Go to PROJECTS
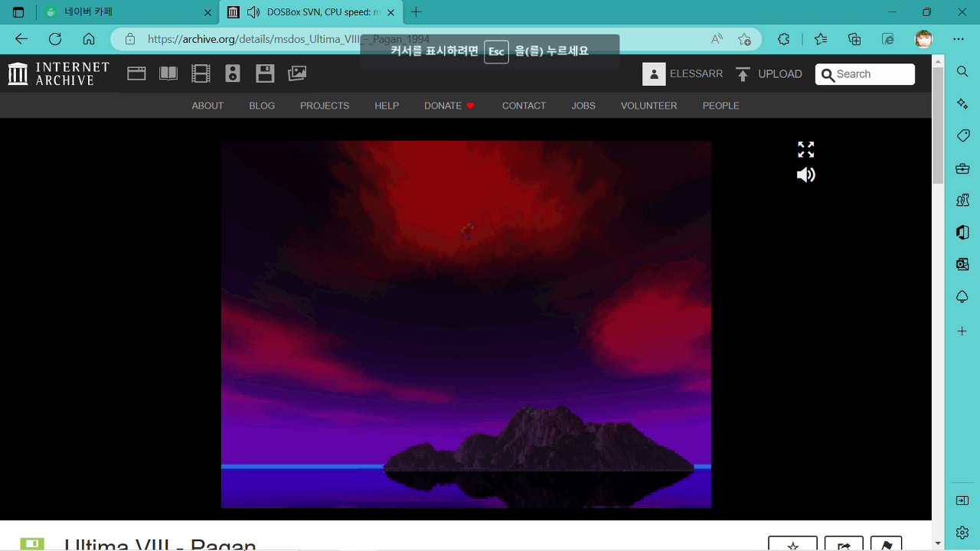Image resolution: width=980 pixels, height=551 pixels. pyautogui.click(x=325, y=106)
